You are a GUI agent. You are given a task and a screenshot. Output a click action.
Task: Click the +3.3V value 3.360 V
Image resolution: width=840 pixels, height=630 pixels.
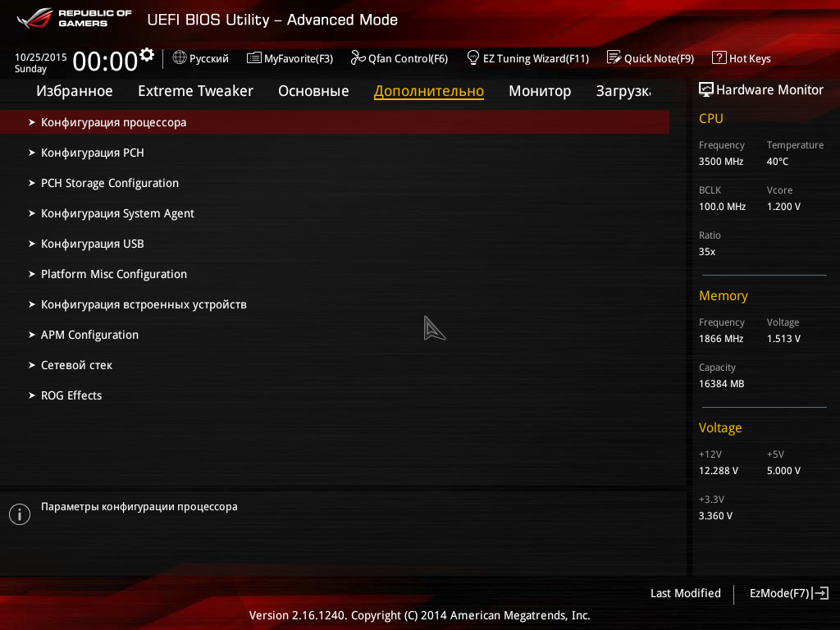[x=715, y=515]
